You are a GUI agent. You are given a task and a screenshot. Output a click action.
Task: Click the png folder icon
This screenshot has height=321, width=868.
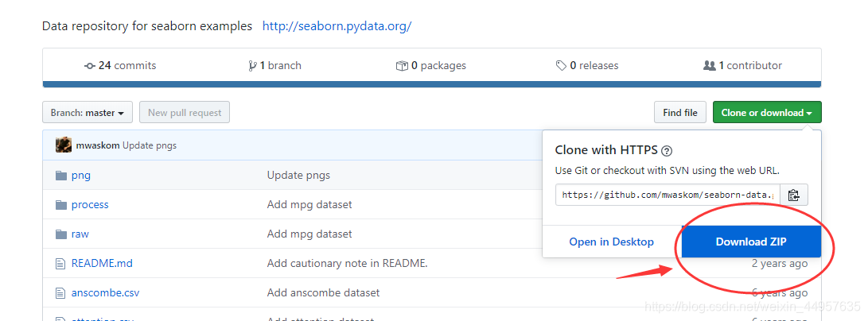tap(61, 176)
